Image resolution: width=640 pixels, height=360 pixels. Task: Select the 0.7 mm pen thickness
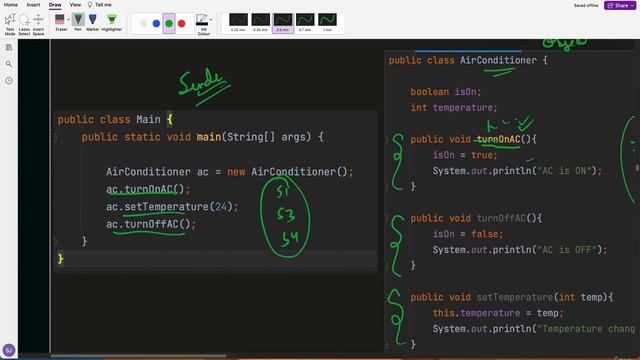click(305, 23)
